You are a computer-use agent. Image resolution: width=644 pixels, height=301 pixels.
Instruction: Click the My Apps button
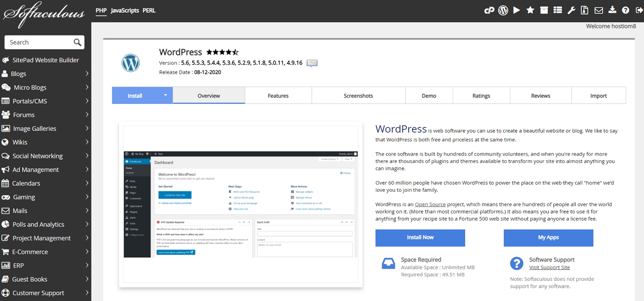coord(549,238)
